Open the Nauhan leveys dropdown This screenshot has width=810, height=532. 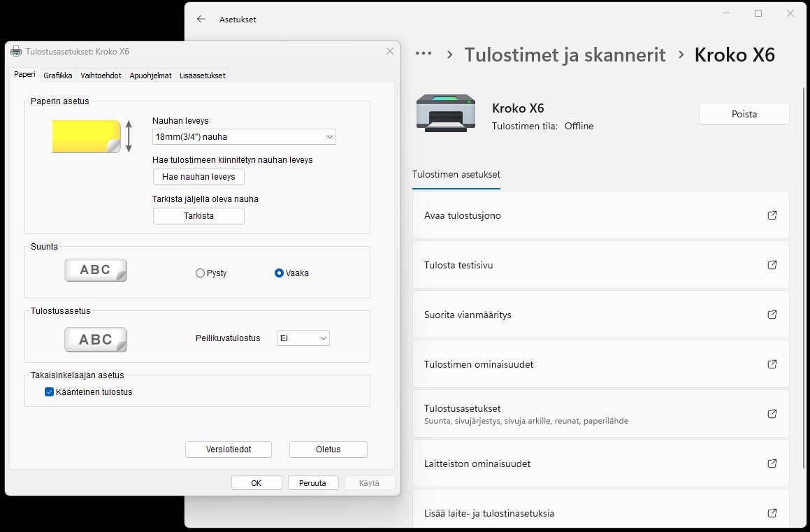click(x=243, y=137)
